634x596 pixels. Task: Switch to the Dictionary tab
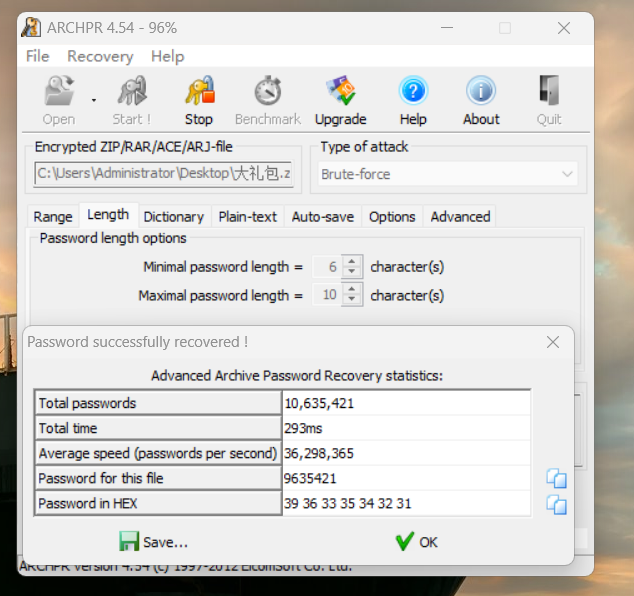[174, 217]
